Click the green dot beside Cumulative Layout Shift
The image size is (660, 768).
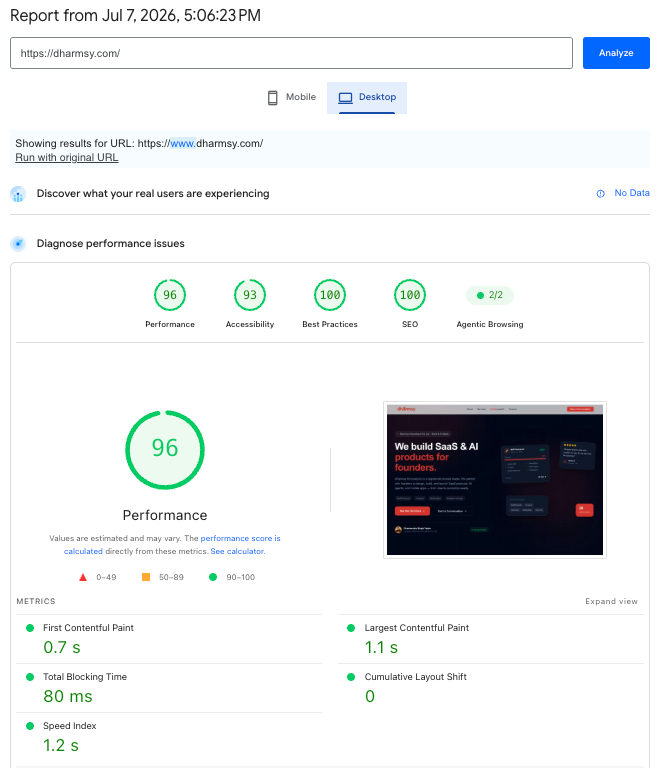(x=351, y=677)
